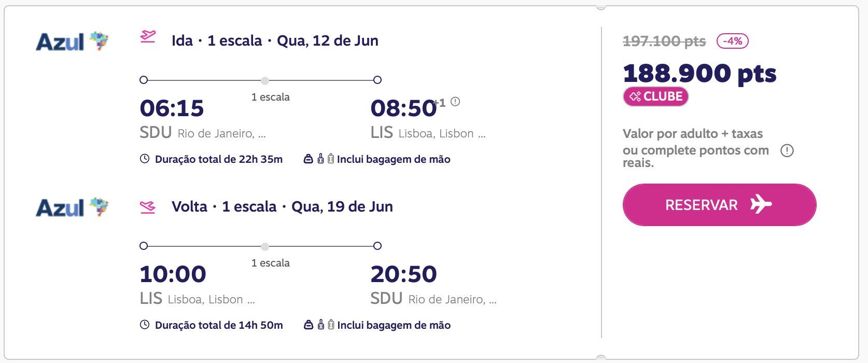Click clock icon for 14h 50m duration

[x=145, y=325]
